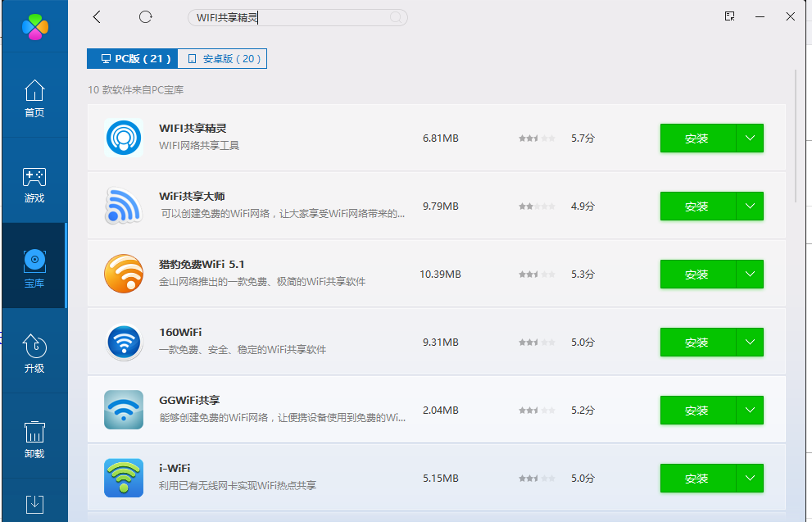Viewport: 812px width, 522px height.
Task: Expand install options for i-WiFi
Action: 750,478
